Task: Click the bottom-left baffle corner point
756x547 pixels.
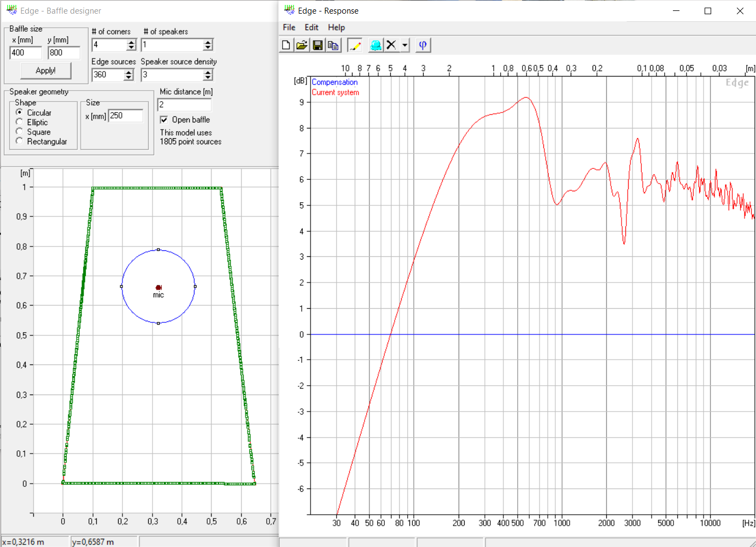Action: 63,483
